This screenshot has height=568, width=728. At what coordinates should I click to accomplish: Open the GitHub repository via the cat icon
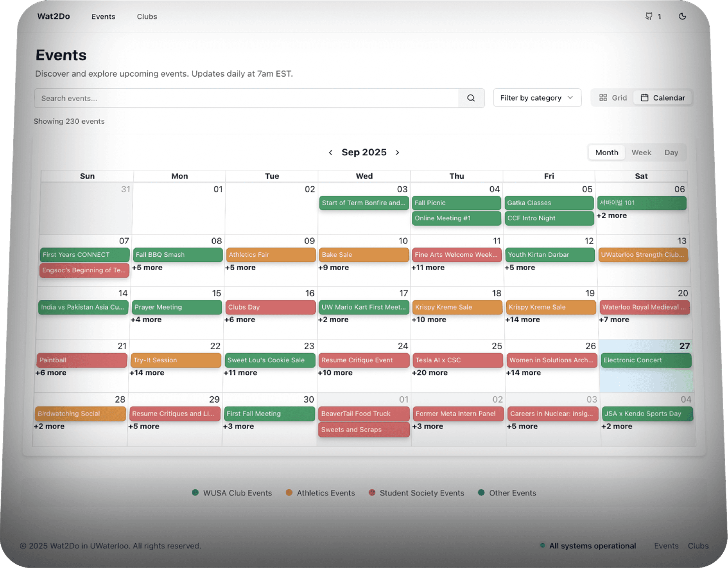pos(649,16)
